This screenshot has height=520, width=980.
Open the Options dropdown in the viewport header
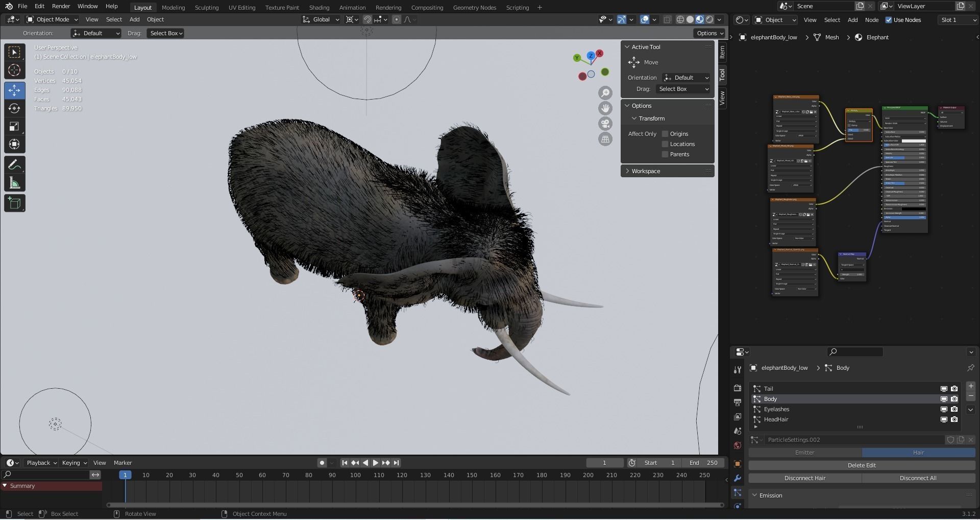coord(709,33)
